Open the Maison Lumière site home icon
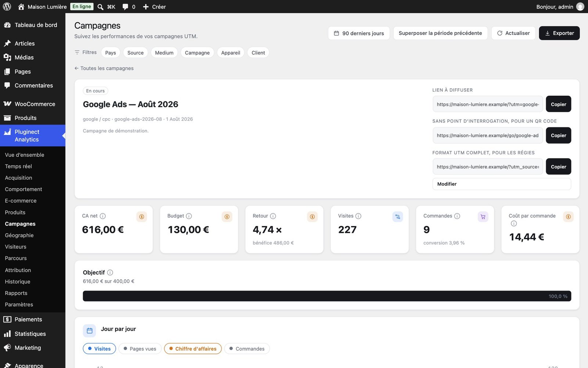588x368 pixels. coord(21,7)
